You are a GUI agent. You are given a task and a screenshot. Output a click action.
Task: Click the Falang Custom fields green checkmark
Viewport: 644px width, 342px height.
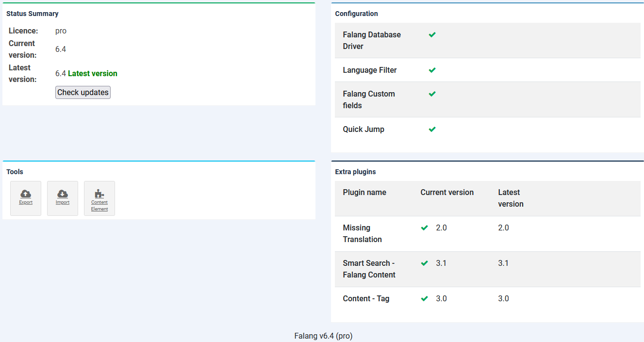tap(432, 94)
